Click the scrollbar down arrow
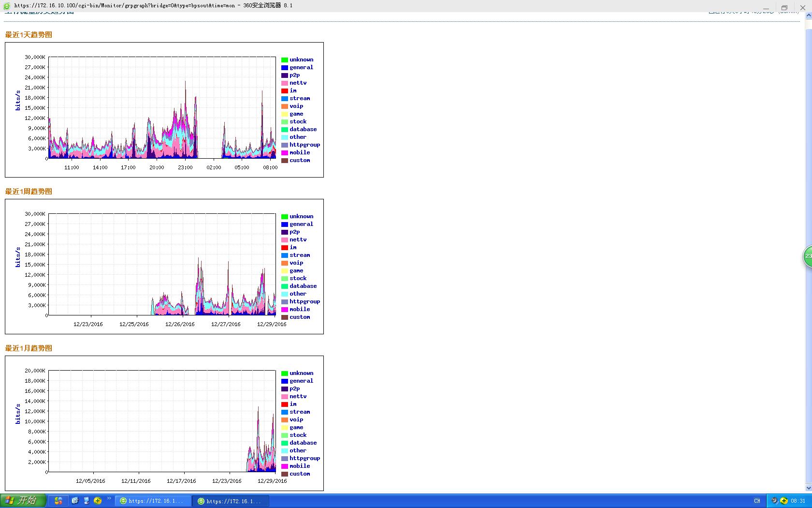 [808, 489]
